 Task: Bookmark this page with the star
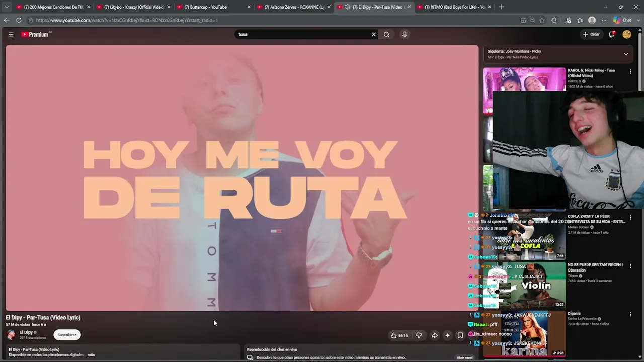click(542, 20)
